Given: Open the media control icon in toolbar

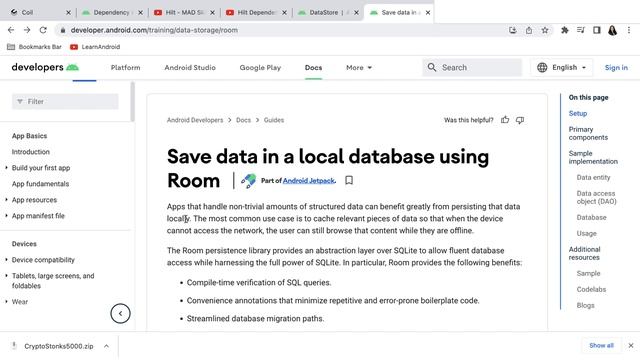Looking at the screenshot, I should tap(581, 30).
